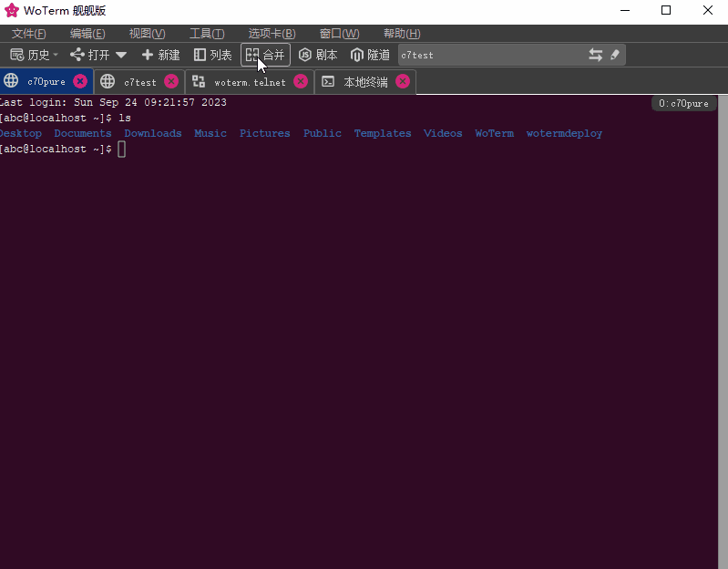Click the 打开 open toolbar button
Image resolution: width=728 pixels, height=569 pixels.
89,55
